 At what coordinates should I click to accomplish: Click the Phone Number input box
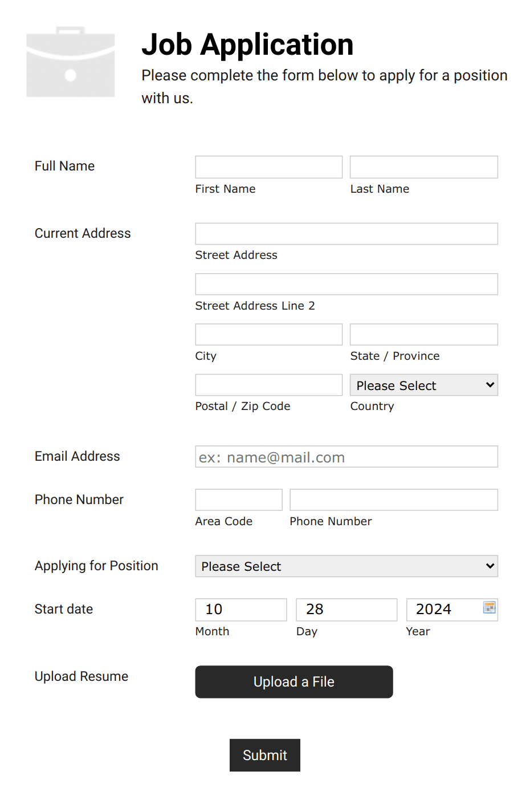pyautogui.click(x=393, y=500)
